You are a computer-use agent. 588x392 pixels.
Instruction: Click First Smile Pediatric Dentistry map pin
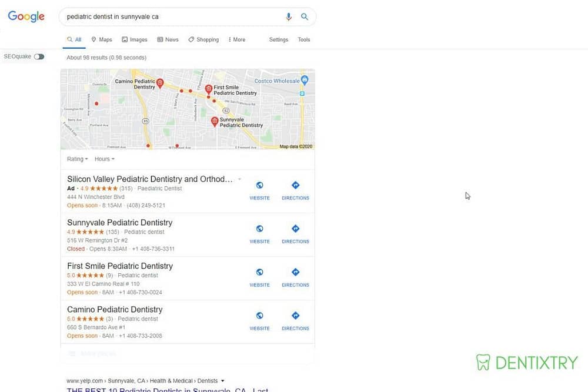[x=209, y=89]
